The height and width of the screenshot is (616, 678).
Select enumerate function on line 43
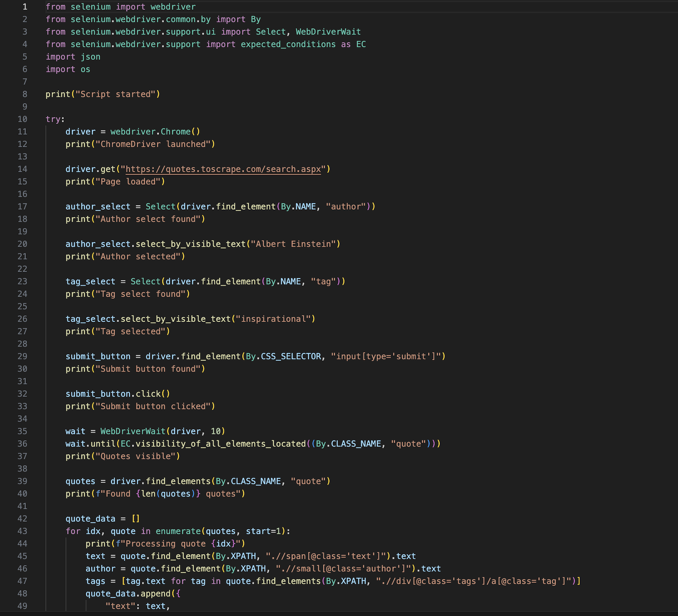178,531
